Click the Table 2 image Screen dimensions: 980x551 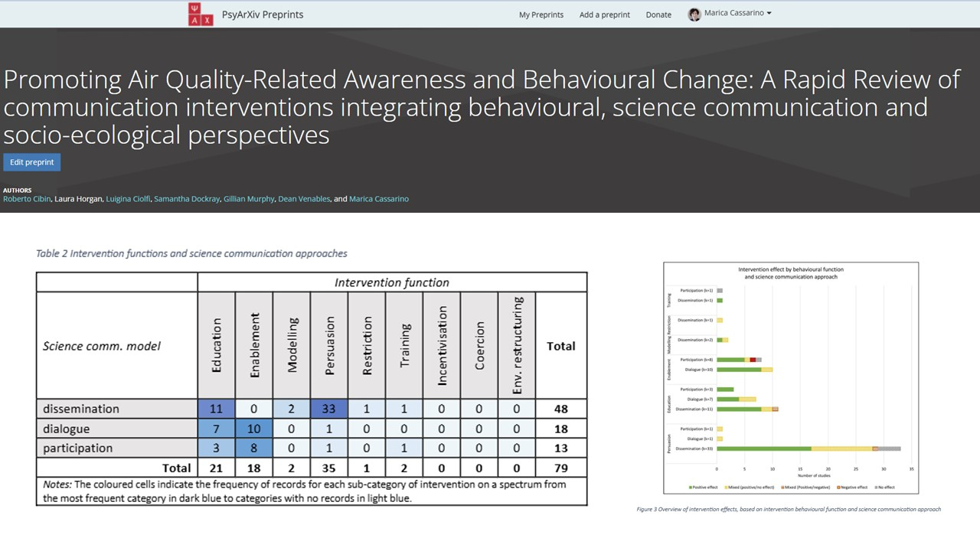coord(312,388)
